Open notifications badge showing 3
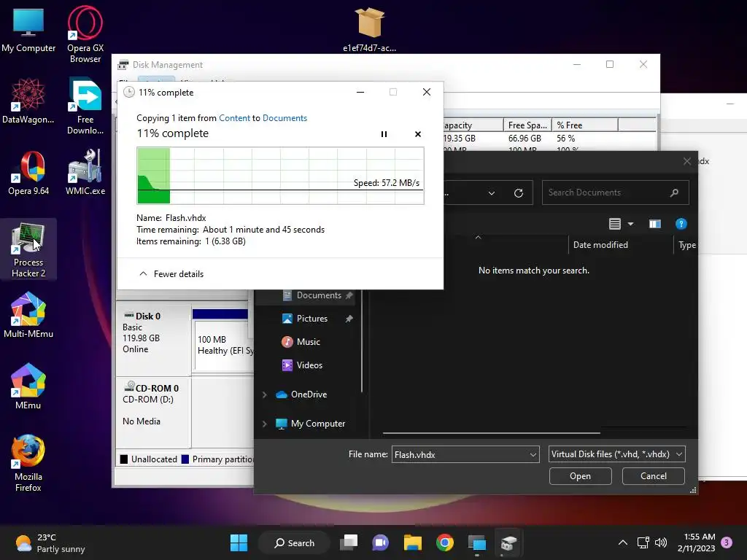This screenshot has width=747, height=560. pos(727,542)
